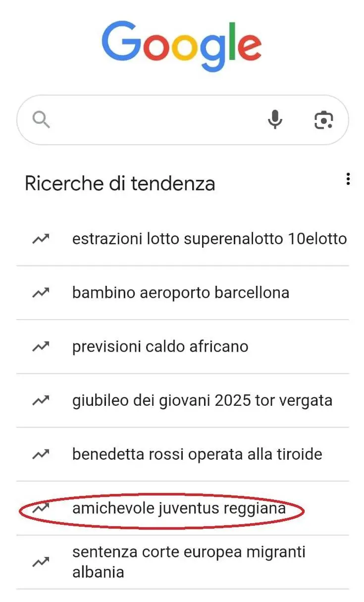Tap "amichevole juventus reggiana" suggestion
The width and height of the screenshot is (364, 602).
pyautogui.click(x=179, y=508)
